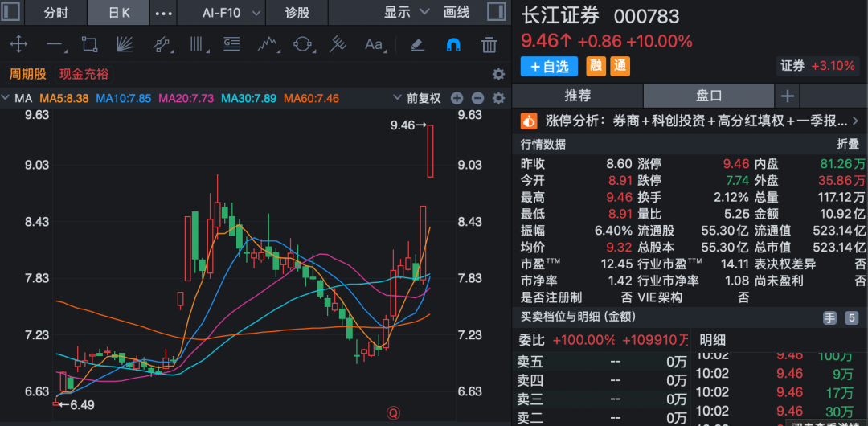Open the 前复权 adjustment dropdown
Image resolution: width=868 pixels, height=426 pixels.
point(417,99)
